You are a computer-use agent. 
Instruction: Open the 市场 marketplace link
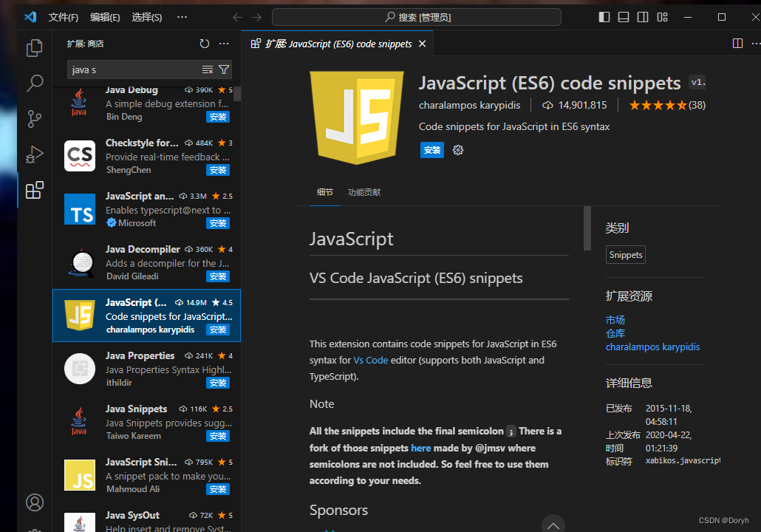pos(615,320)
